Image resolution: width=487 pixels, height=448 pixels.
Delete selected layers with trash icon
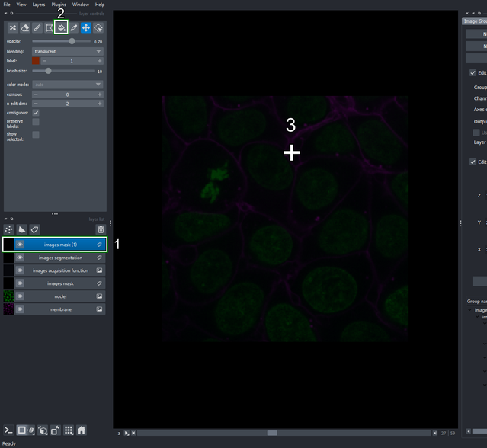point(101,230)
